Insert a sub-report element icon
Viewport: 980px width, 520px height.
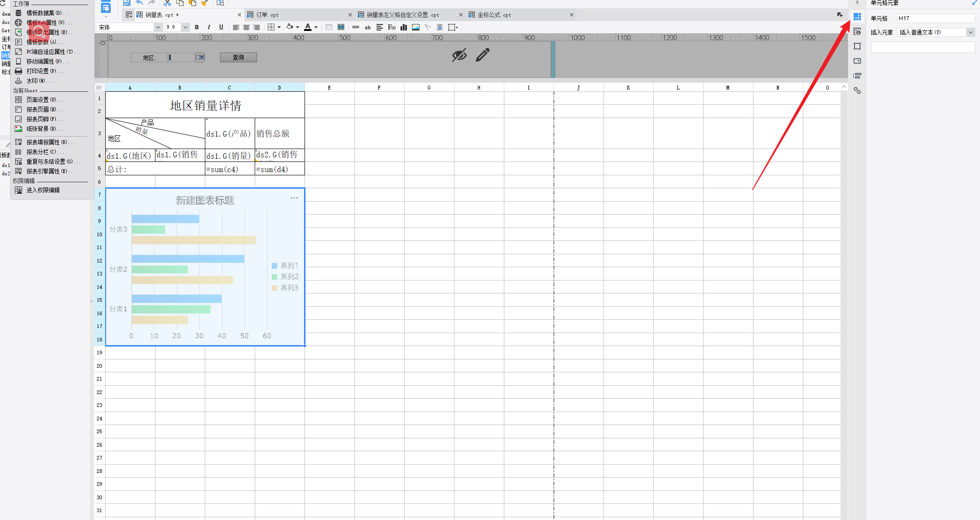[x=440, y=27]
